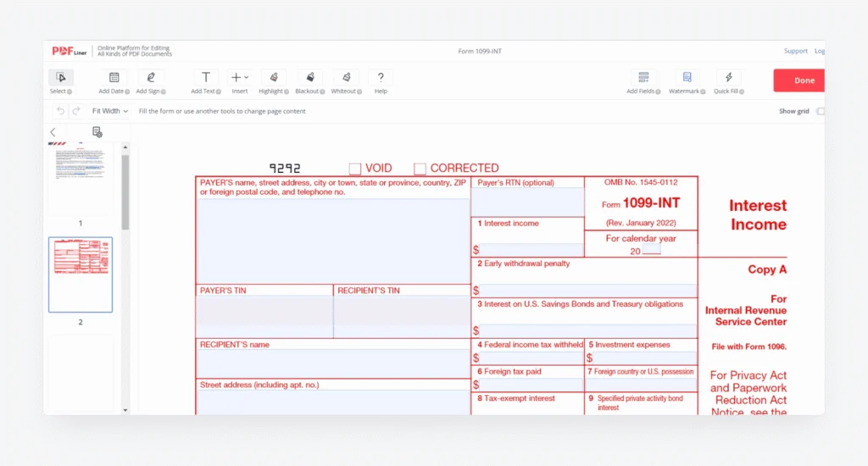Click the Early withdrawal penalty field
This screenshot has height=466, width=868.
pos(588,291)
